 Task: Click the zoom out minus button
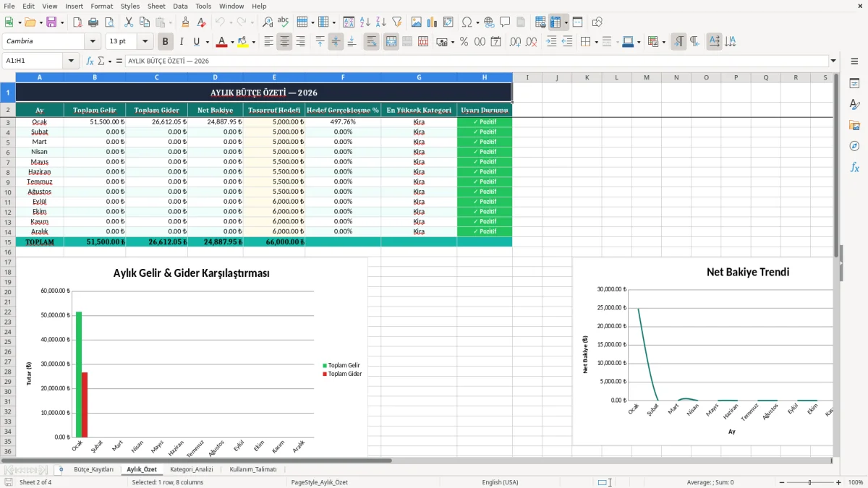coord(780,482)
